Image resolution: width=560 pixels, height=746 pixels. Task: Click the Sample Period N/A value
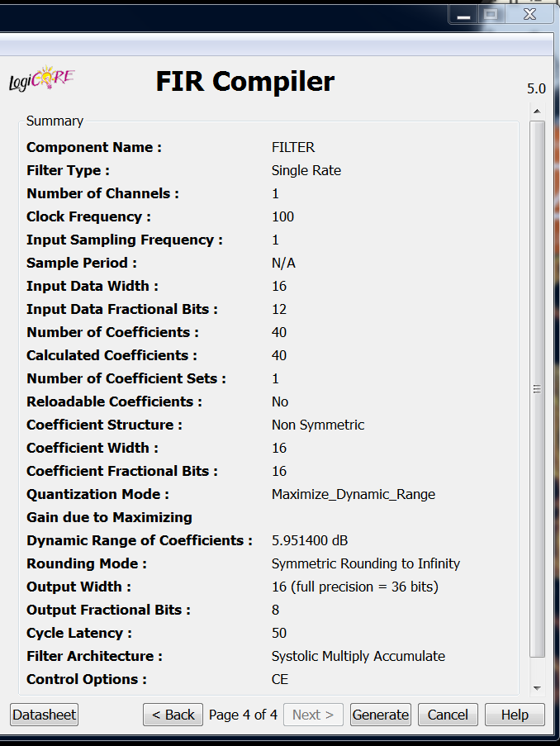(x=283, y=263)
